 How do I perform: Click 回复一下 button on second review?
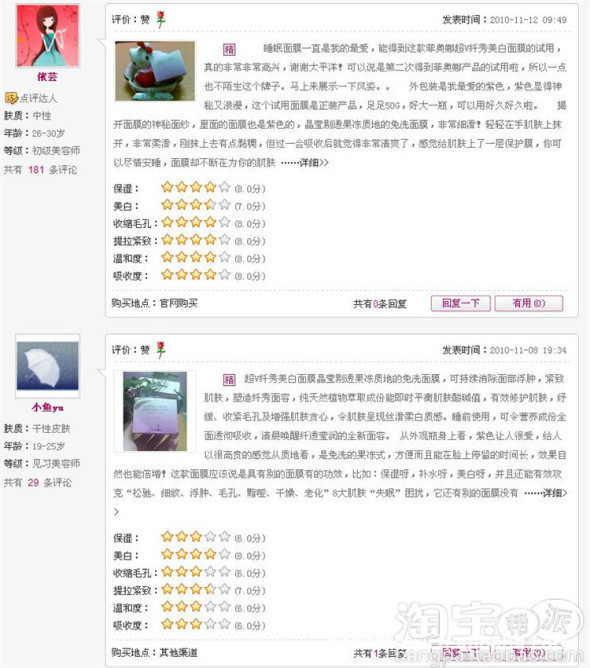tap(460, 652)
